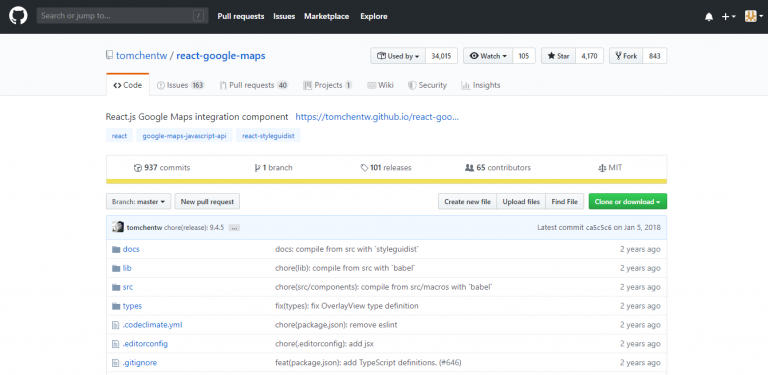This screenshot has width=768, height=375.
Task: Open the plus create-new dropdown
Action: coord(728,17)
